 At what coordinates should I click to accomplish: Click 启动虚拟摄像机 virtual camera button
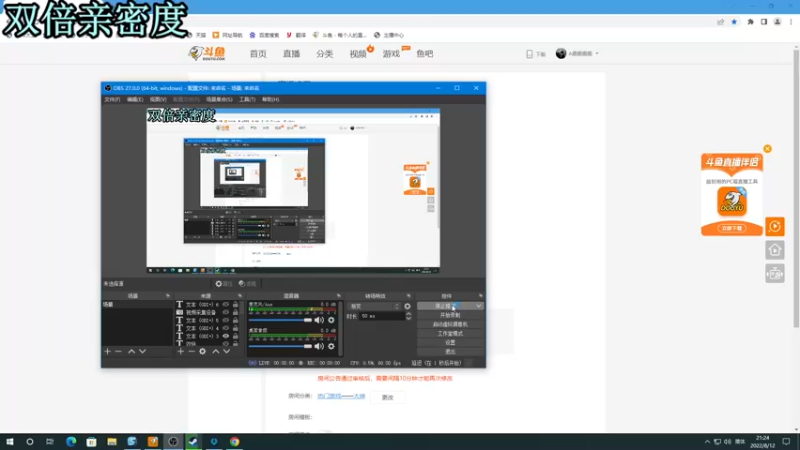coord(450,324)
